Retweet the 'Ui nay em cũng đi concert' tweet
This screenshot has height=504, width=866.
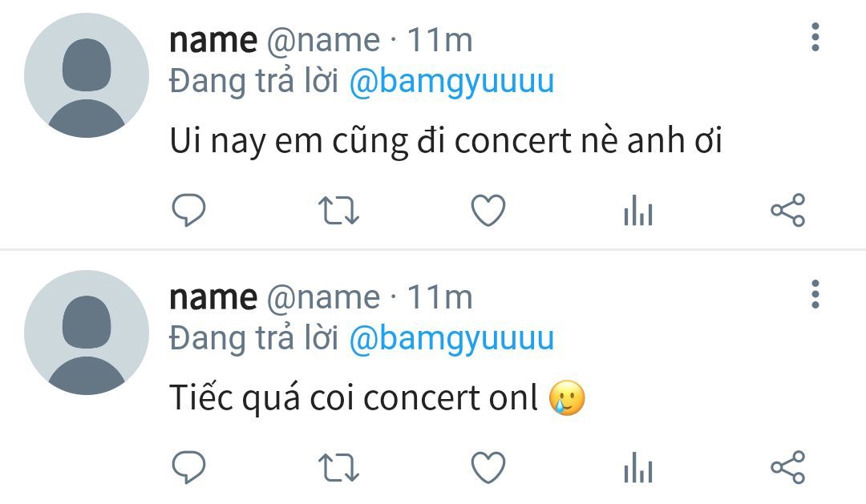click(338, 210)
